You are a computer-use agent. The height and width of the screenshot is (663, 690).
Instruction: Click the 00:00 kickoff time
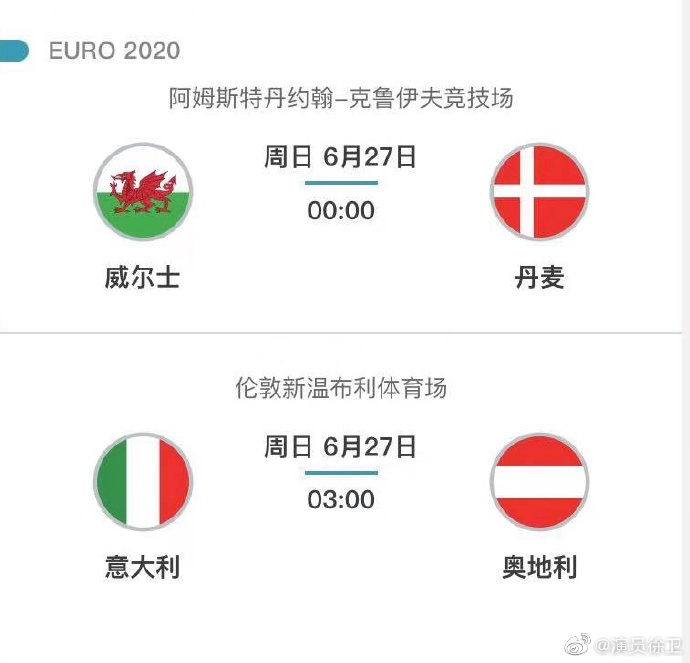(341, 210)
